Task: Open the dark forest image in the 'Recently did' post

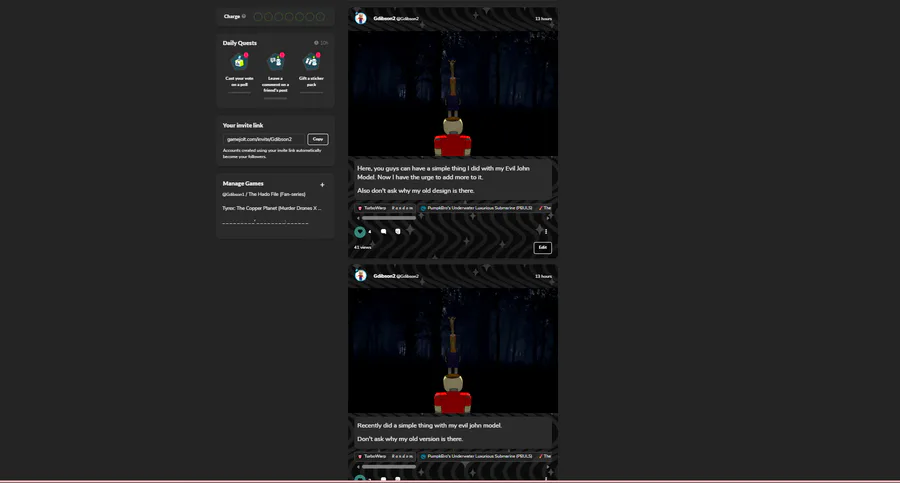Action: click(453, 351)
